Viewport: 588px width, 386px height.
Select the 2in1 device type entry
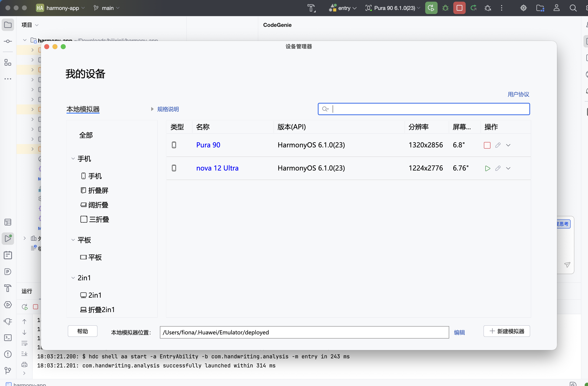[x=91, y=295]
